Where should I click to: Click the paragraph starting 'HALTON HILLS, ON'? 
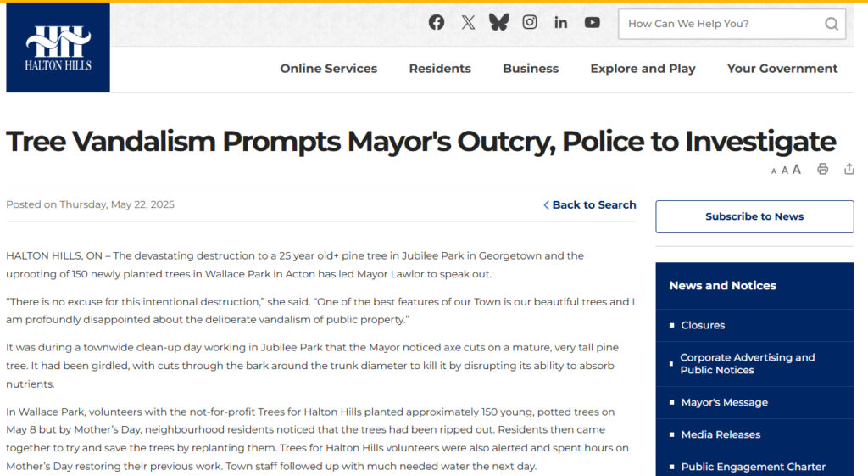click(295, 265)
